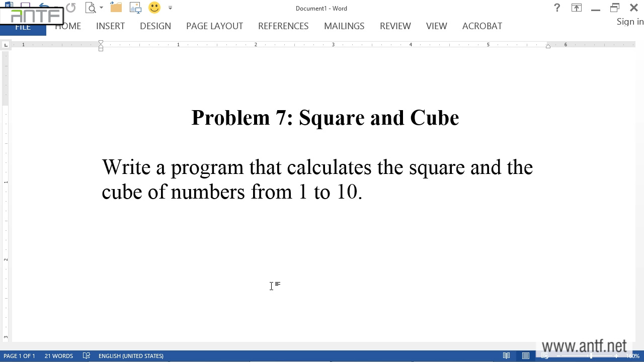The width and height of the screenshot is (644, 362).
Task: Open dropdown arrow beside Print Preview icon
Action: coord(101,8)
